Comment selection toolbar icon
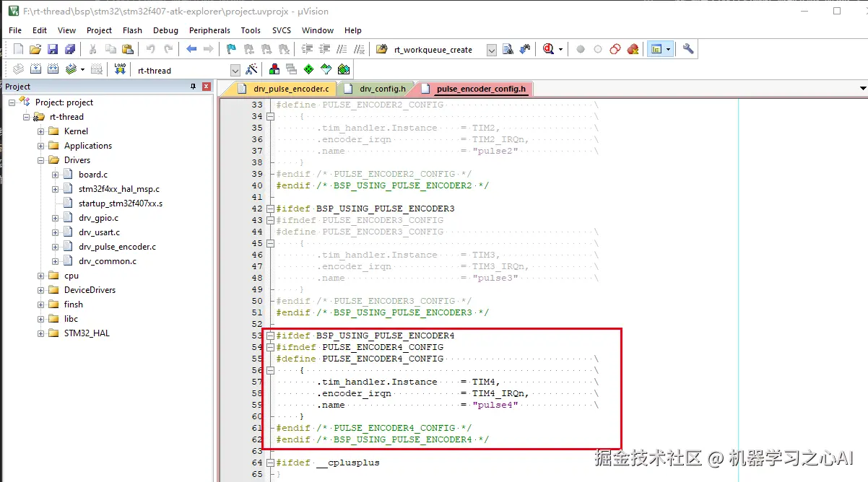Viewport: 868px width, 482px height. [x=342, y=49]
